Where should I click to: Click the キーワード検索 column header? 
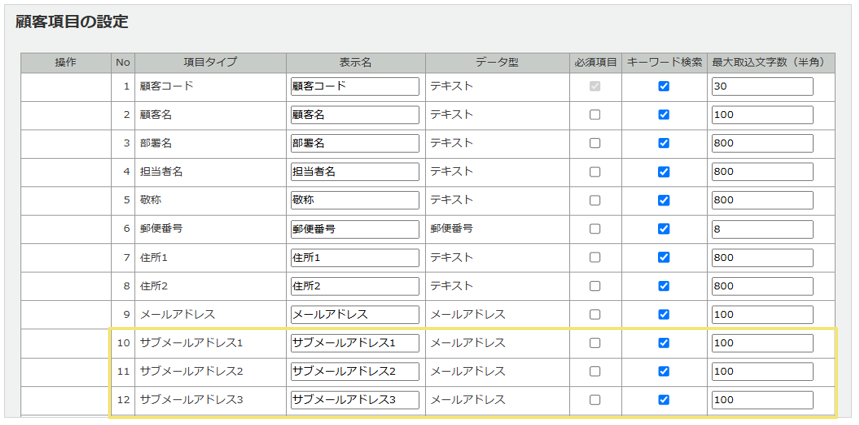(x=663, y=62)
